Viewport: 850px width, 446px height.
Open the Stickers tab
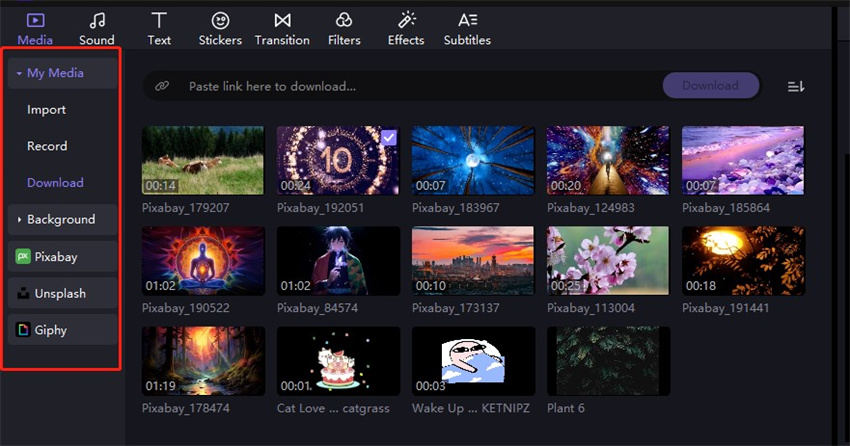point(220,29)
